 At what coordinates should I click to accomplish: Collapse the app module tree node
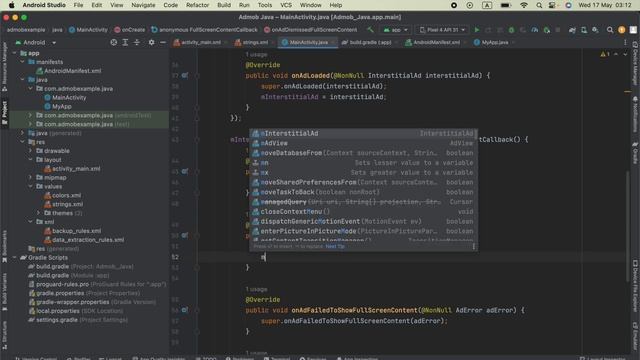click(15, 53)
